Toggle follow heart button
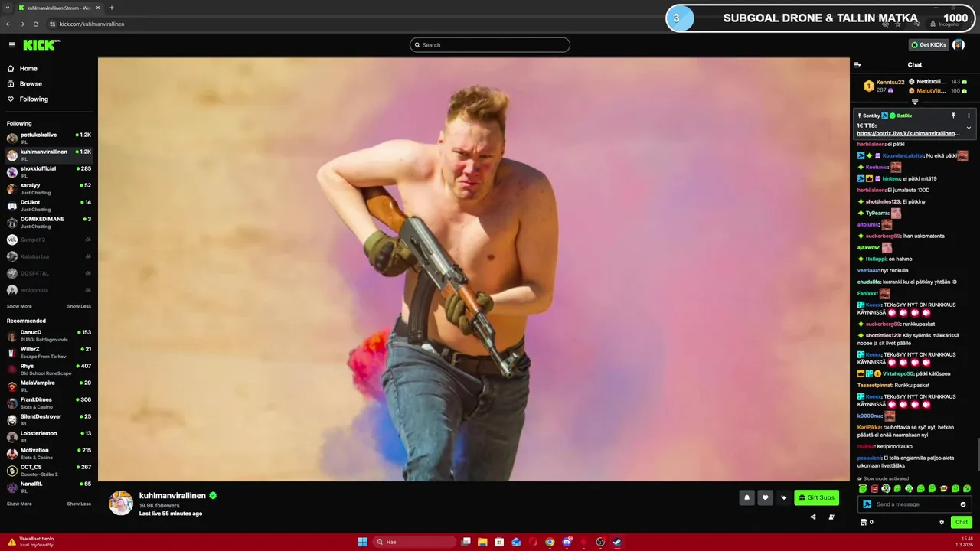Viewport: 980px width, 551px height. 765,498
